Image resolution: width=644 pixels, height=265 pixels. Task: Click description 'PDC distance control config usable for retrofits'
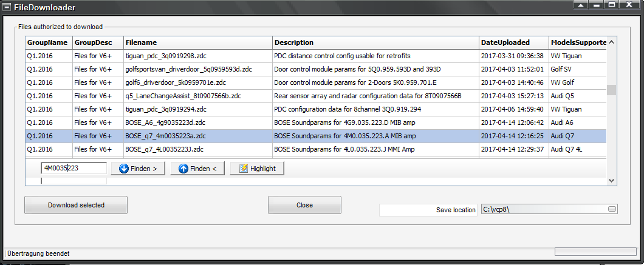pyautogui.click(x=342, y=56)
